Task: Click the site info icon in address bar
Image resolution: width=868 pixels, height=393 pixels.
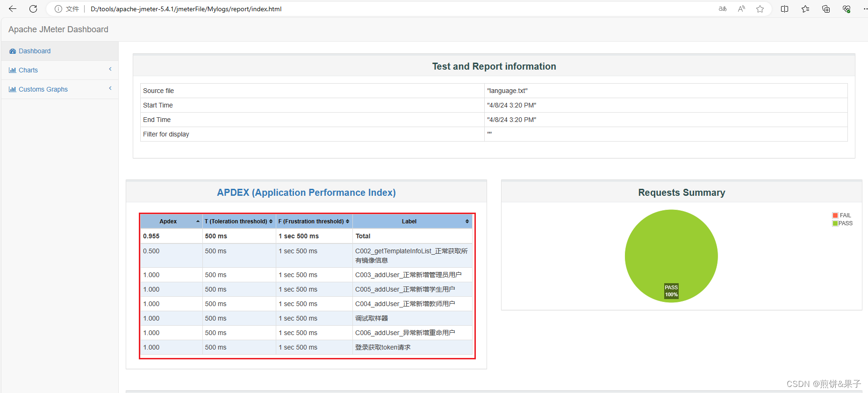Action: (x=58, y=9)
